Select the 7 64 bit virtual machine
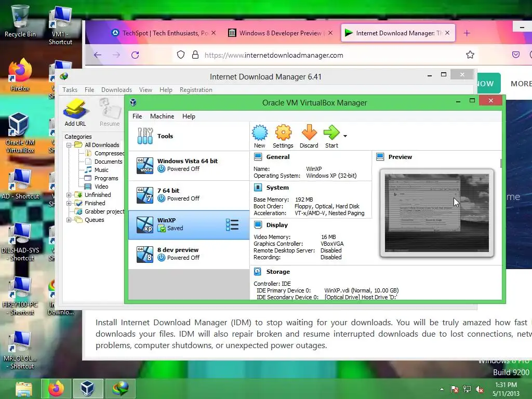 tap(189, 195)
